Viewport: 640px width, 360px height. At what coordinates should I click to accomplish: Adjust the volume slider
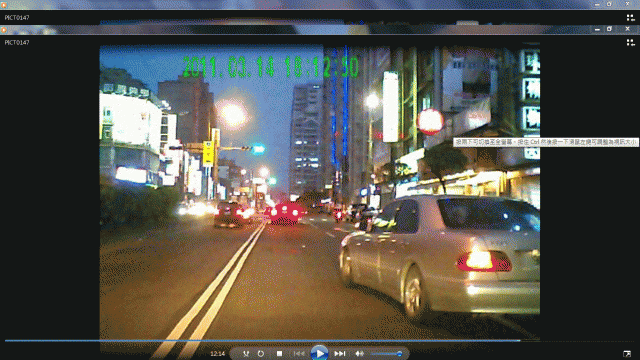coord(387,353)
